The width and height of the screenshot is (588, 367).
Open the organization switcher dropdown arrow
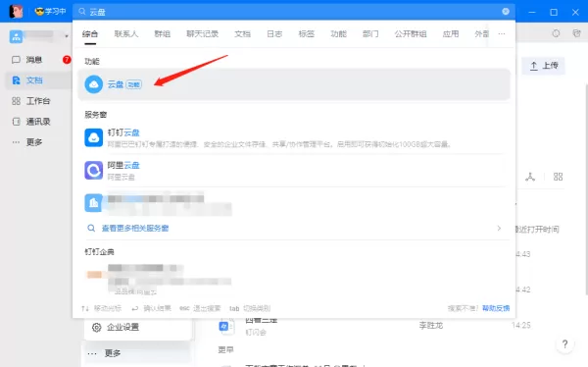point(67,36)
